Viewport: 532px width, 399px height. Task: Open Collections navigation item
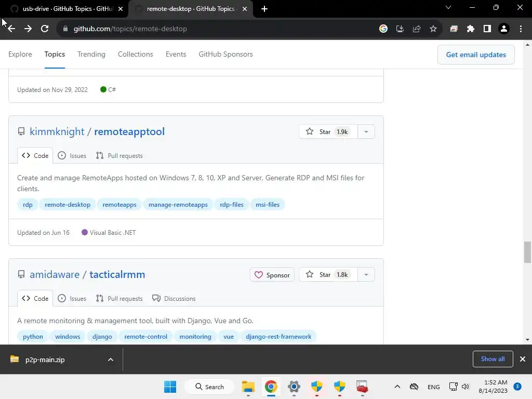point(136,54)
